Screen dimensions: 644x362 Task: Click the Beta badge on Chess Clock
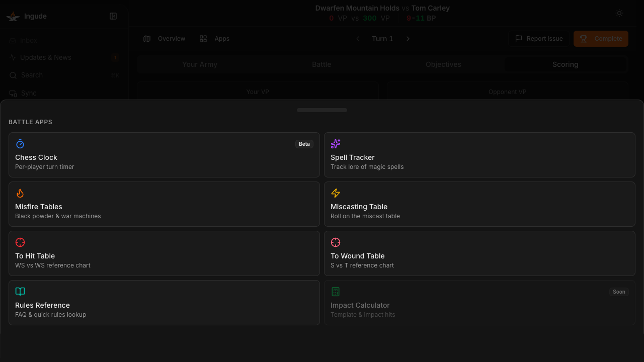[304, 144]
